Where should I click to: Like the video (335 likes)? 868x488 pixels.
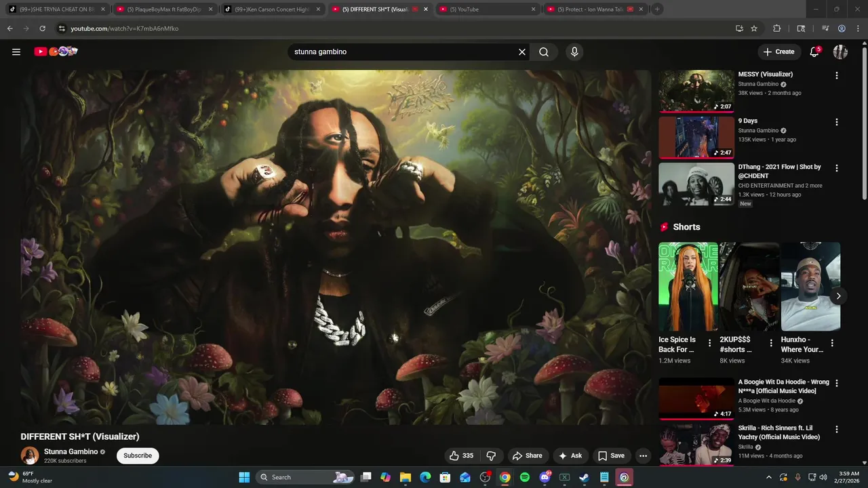pyautogui.click(x=461, y=455)
